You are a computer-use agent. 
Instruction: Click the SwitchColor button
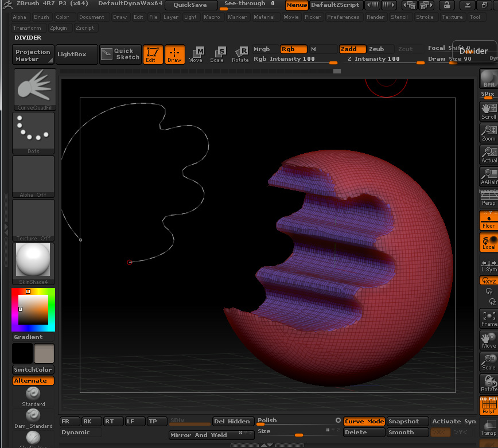click(33, 369)
